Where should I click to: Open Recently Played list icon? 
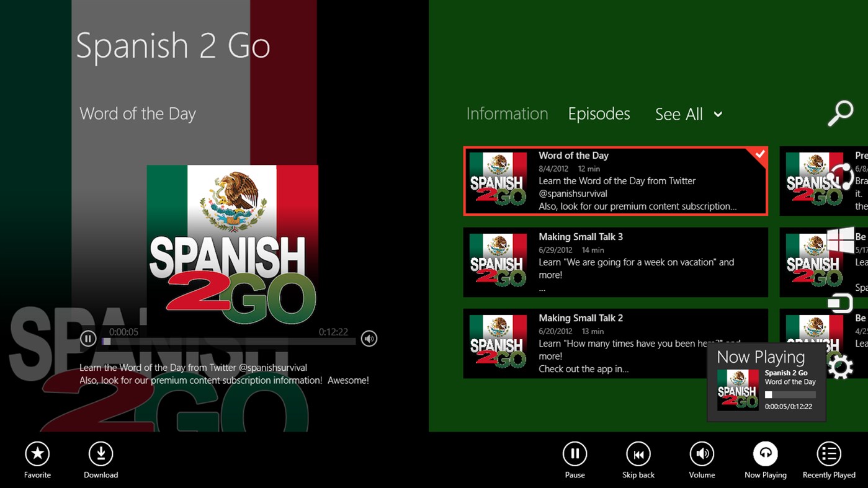click(828, 453)
